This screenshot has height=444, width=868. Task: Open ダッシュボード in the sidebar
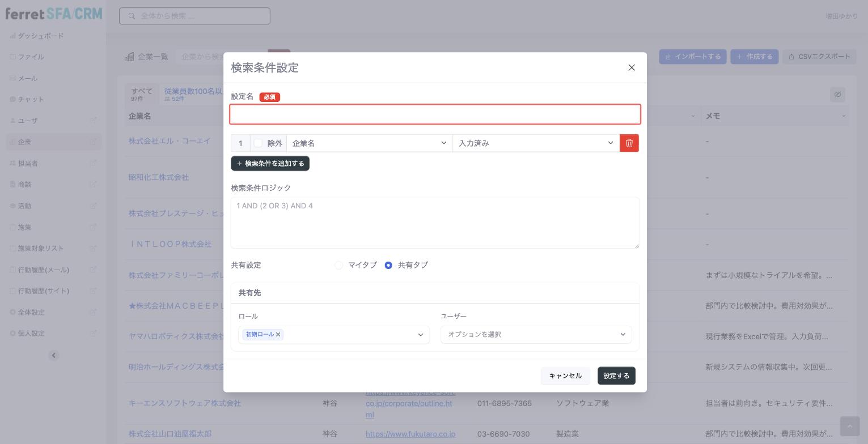(x=41, y=36)
